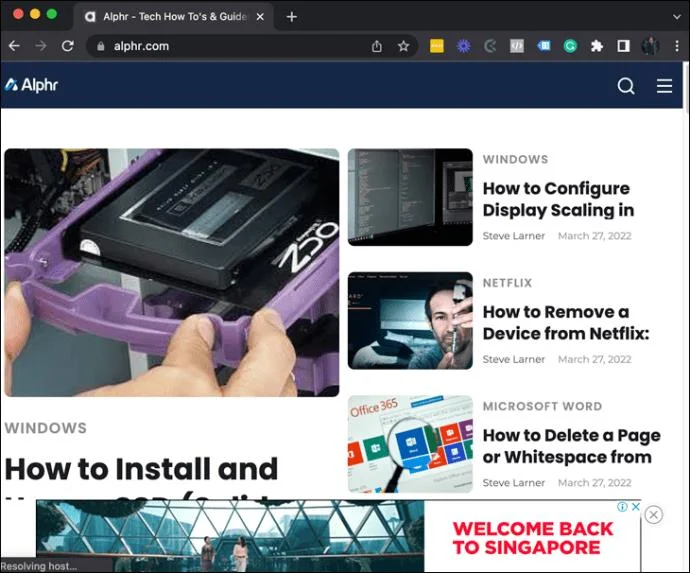Viewport: 690px width, 573px height.
Task: Open the blue reader extension icon
Action: [543, 46]
